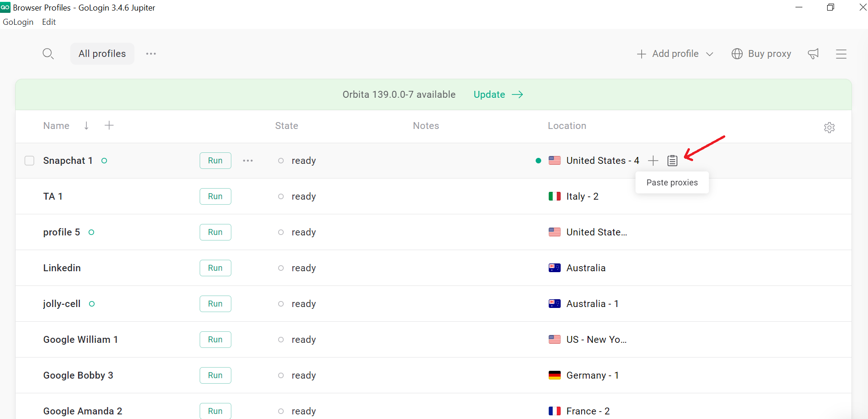Open the profile search magnifier

tap(48, 54)
